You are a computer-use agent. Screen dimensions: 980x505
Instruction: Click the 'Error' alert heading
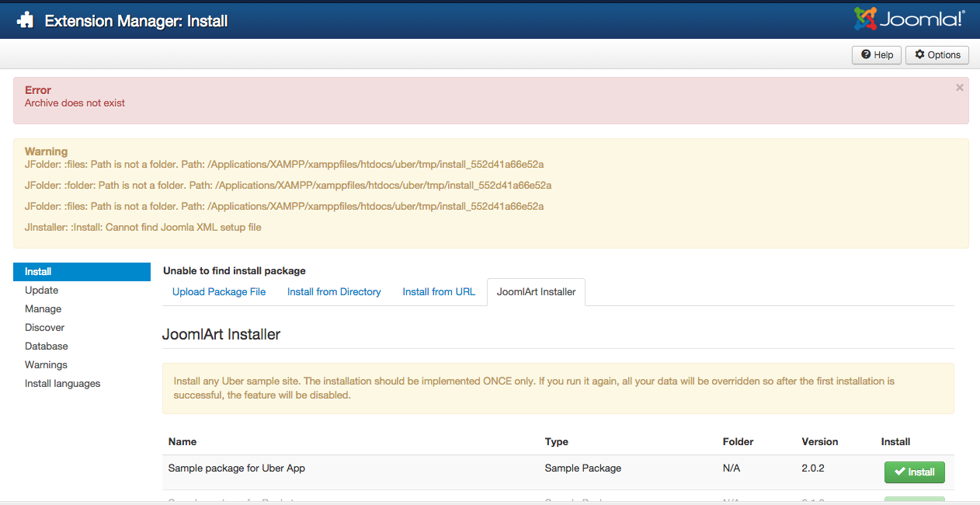coord(38,90)
